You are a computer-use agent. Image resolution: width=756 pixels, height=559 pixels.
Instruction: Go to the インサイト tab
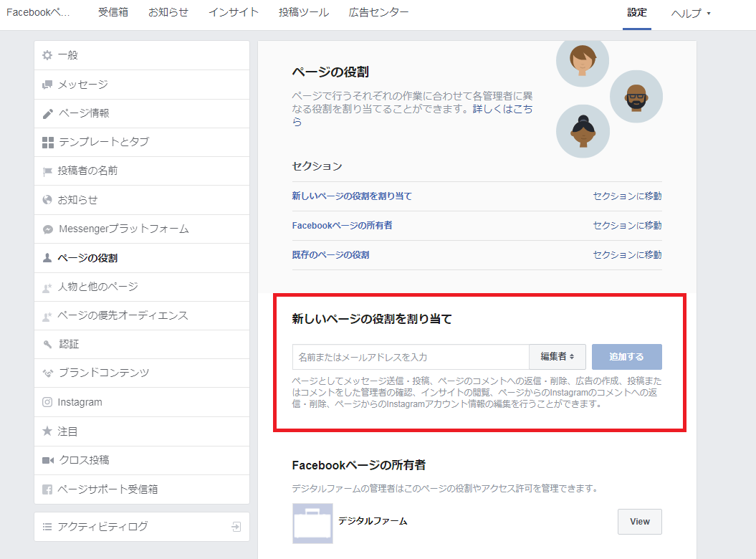pos(234,12)
